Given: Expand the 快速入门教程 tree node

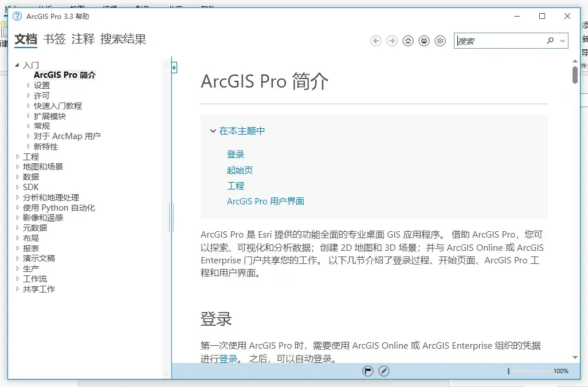Looking at the screenshot, I should 29,106.
